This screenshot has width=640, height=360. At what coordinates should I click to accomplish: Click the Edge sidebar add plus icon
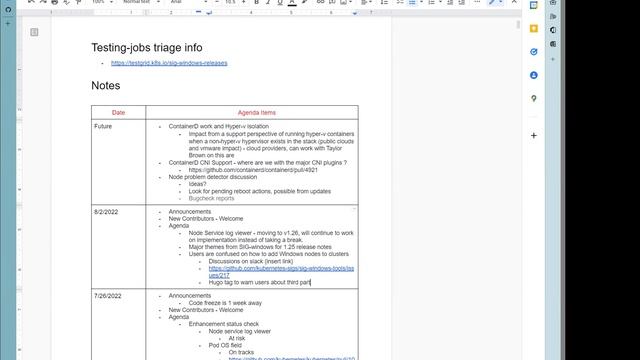coord(553,59)
